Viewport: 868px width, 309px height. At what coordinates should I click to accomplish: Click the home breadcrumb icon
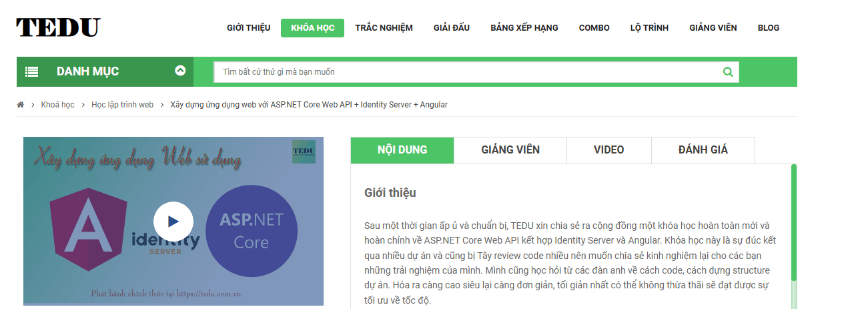[x=21, y=105]
